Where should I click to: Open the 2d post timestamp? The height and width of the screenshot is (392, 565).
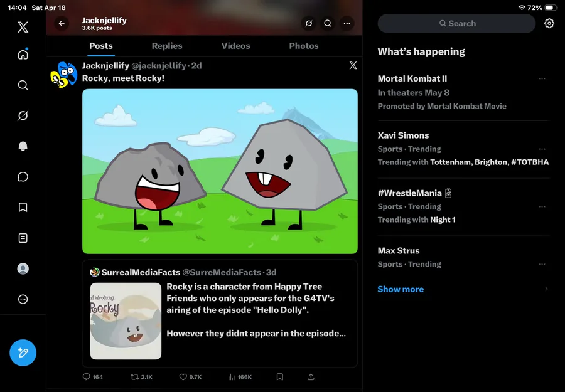click(196, 65)
